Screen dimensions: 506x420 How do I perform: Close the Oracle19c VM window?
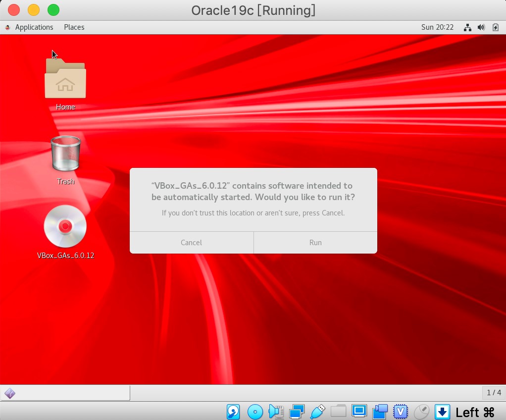(x=14, y=10)
